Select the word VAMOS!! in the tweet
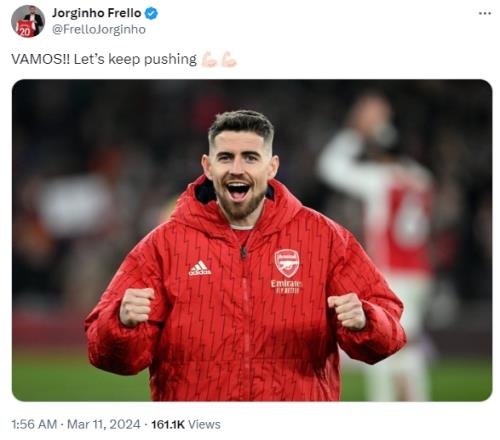This screenshot has width=500, height=440. pyautogui.click(x=41, y=59)
